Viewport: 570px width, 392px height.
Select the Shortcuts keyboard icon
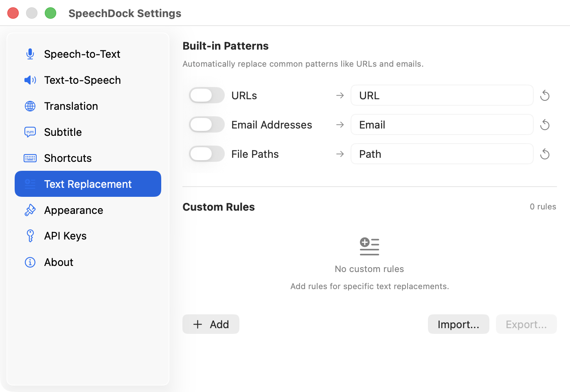click(30, 158)
